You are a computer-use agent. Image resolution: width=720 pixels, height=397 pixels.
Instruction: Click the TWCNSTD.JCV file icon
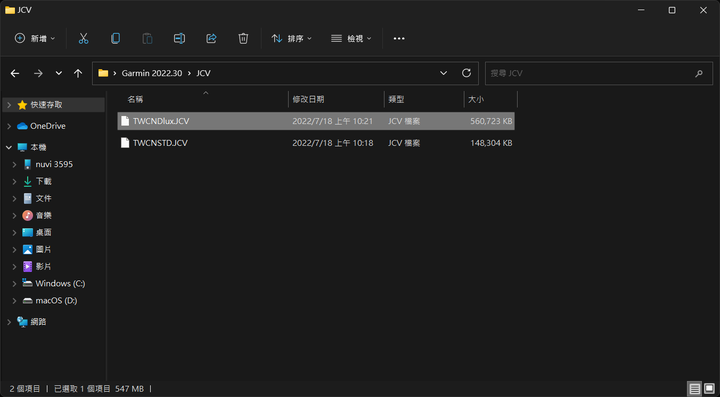pyautogui.click(x=125, y=143)
